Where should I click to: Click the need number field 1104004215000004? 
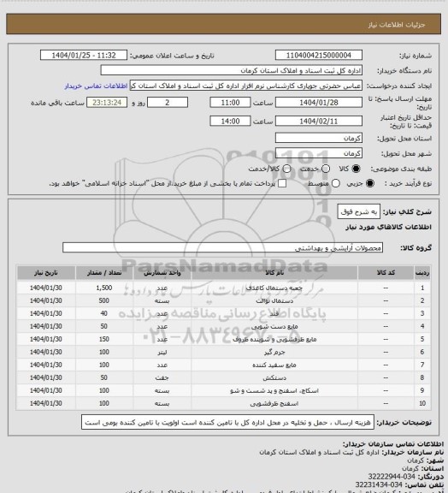point(319,56)
